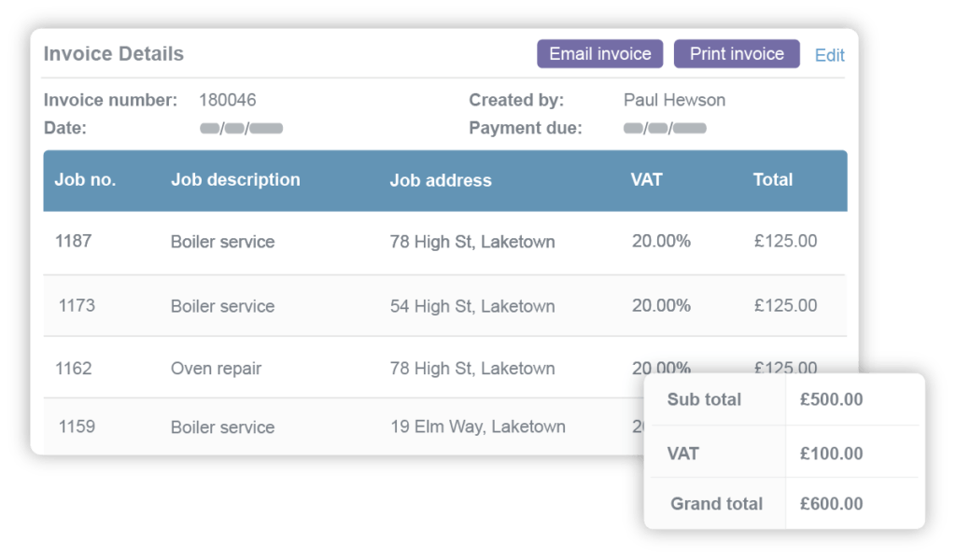Click the Print invoice button

pos(736,53)
